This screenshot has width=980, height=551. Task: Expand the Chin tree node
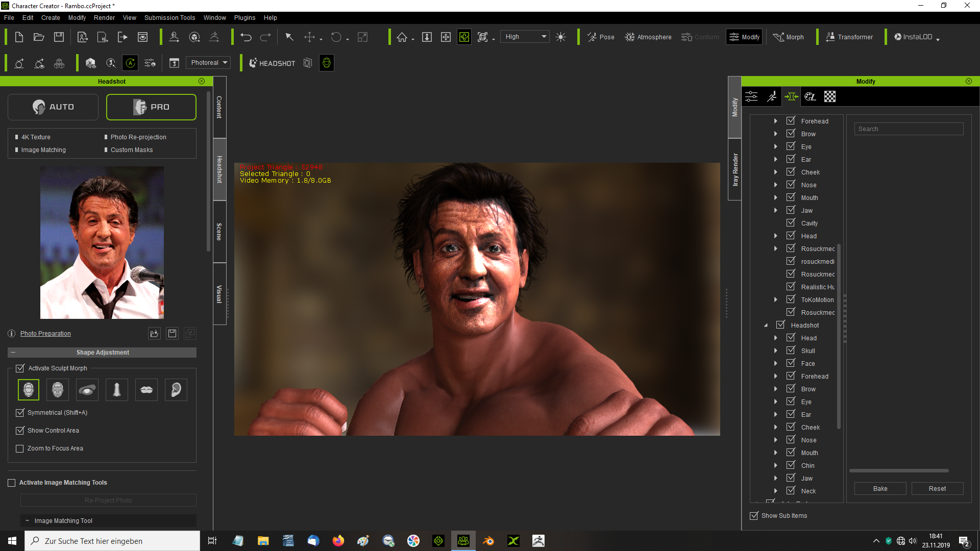(x=775, y=465)
